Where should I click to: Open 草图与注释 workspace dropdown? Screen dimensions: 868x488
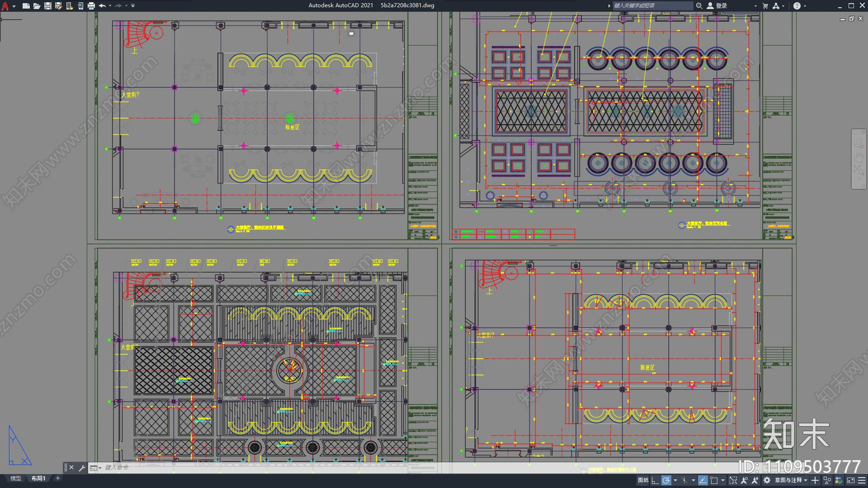(792, 480)
